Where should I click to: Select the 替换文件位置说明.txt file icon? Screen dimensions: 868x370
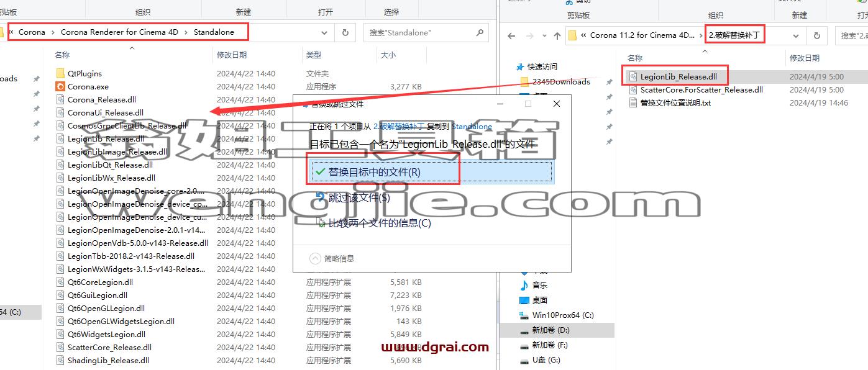(633, 102)
